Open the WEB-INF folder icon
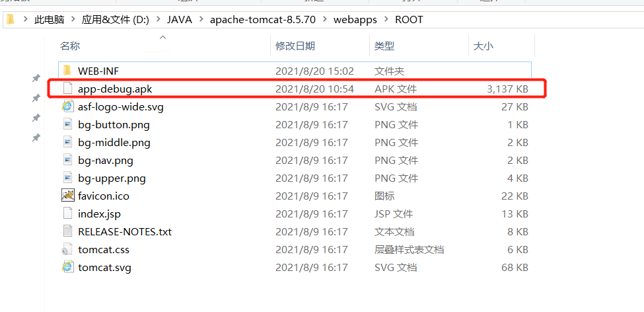The width and height of the screenshot is (644, 312). tap(67, 71)
